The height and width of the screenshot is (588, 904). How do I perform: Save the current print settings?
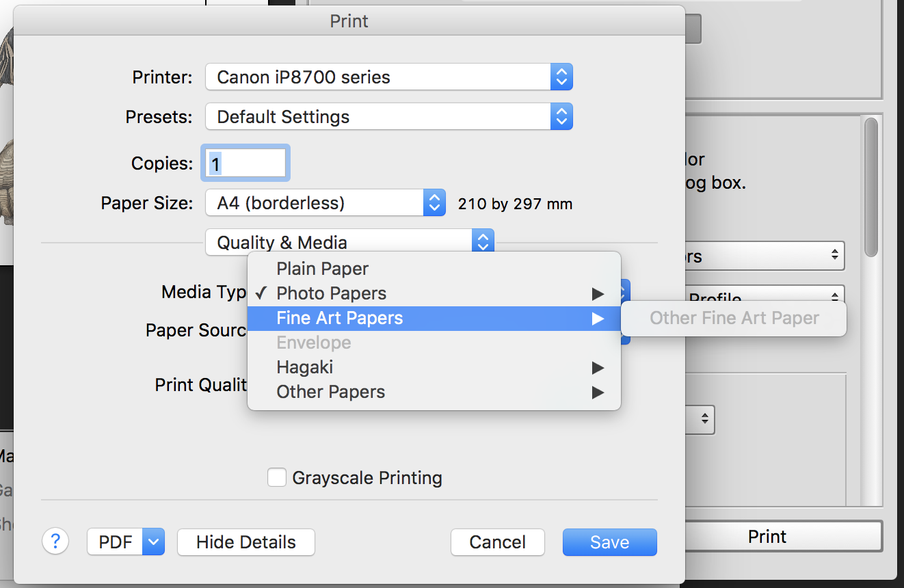tap(609, 542)
